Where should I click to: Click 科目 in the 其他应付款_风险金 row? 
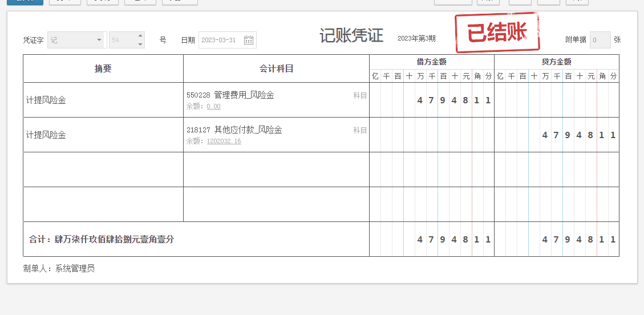tap(360, 130)
